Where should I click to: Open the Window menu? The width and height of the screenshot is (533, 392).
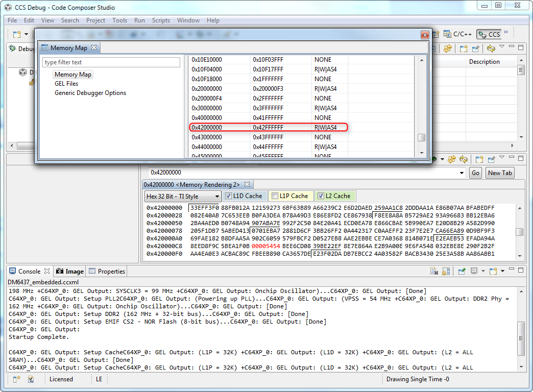188,20
